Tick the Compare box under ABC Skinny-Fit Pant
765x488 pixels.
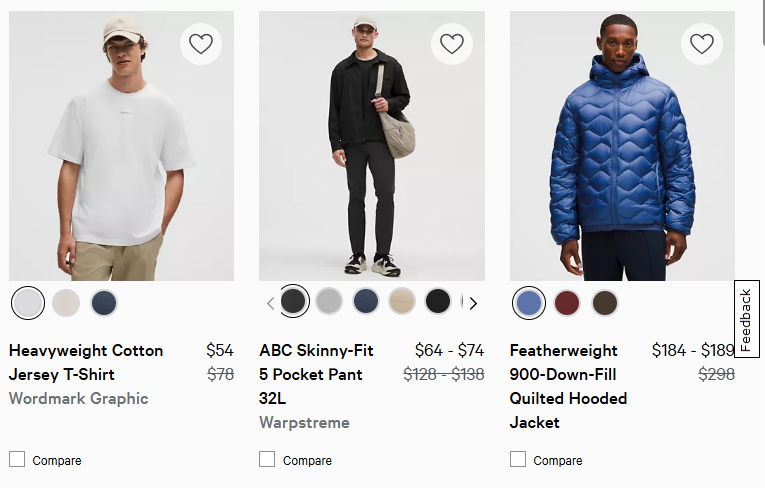coord(267,459)
